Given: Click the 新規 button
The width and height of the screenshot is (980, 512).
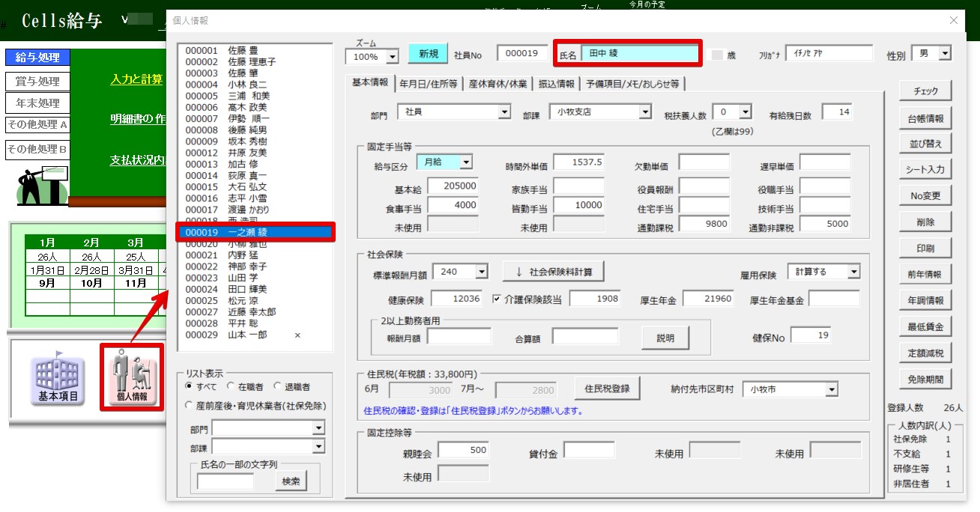Looking at the screenshot, I should (428, 54).
